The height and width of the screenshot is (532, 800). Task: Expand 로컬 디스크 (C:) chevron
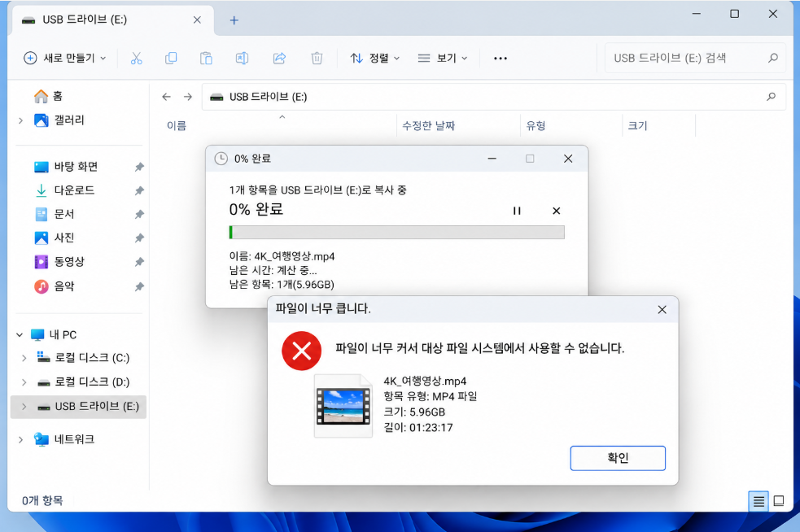[24, 358]
